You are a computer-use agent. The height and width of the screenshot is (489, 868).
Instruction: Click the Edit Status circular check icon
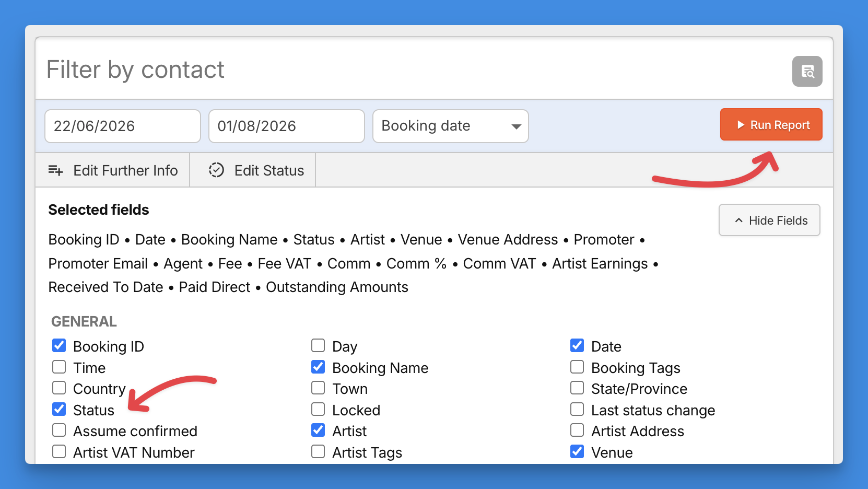tap(216, 170)
